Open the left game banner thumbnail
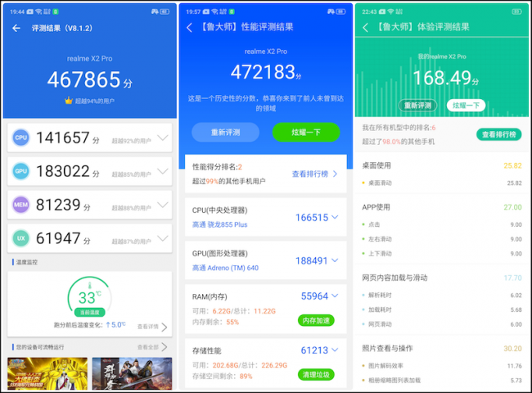Screen dimensions: 532x393 click(x=47, y=374)
